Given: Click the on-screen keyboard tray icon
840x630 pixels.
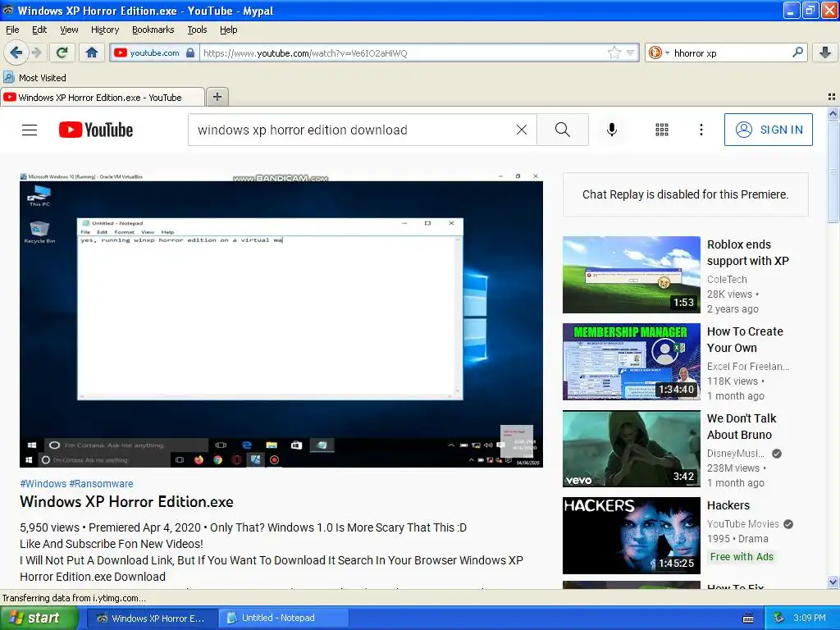Looking at the screenshot, I should click(748, 619).
